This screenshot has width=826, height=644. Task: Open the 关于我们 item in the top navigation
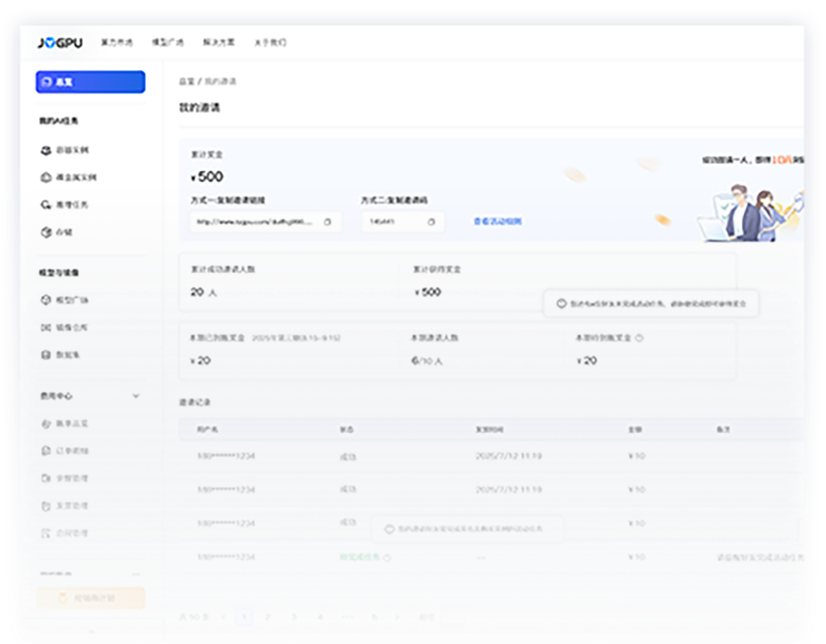270,43
